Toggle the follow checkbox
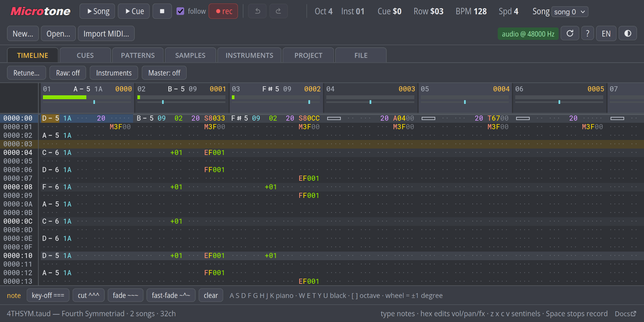Screen dimensions: 644x322 tap(180, 11)
